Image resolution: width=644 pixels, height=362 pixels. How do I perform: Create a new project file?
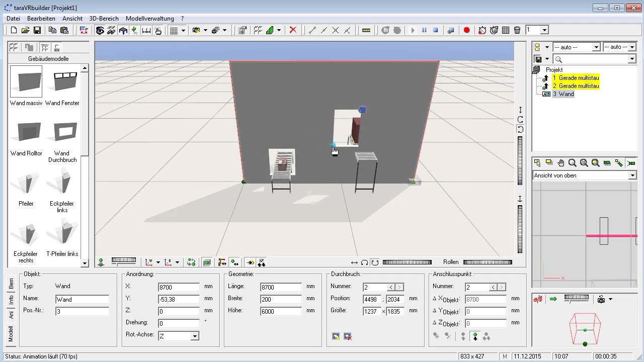(x=14, y=30)
